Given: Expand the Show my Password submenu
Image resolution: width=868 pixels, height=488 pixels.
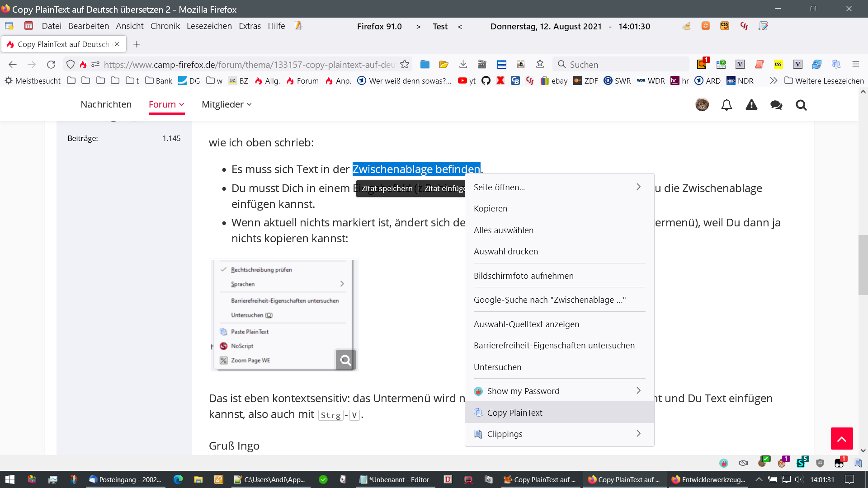Looking at the screenshot, I should pos(638,391).
